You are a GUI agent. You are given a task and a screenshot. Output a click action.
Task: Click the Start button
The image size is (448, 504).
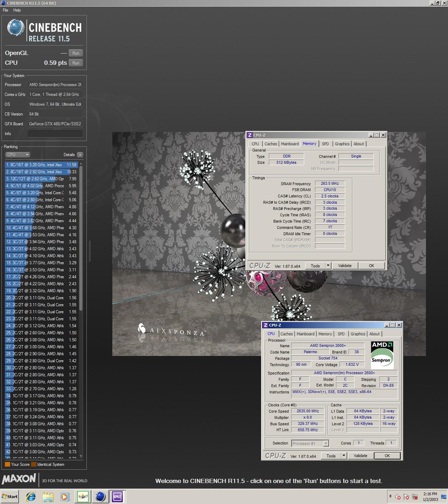pos(10,496)
